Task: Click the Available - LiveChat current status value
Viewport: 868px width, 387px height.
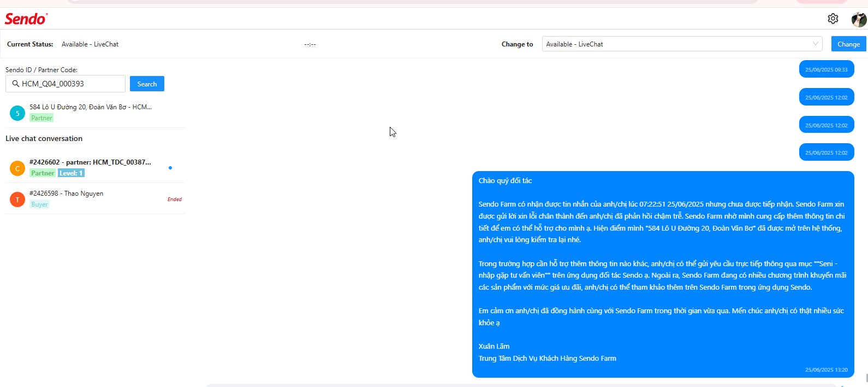Action: (x=90, y=44)
